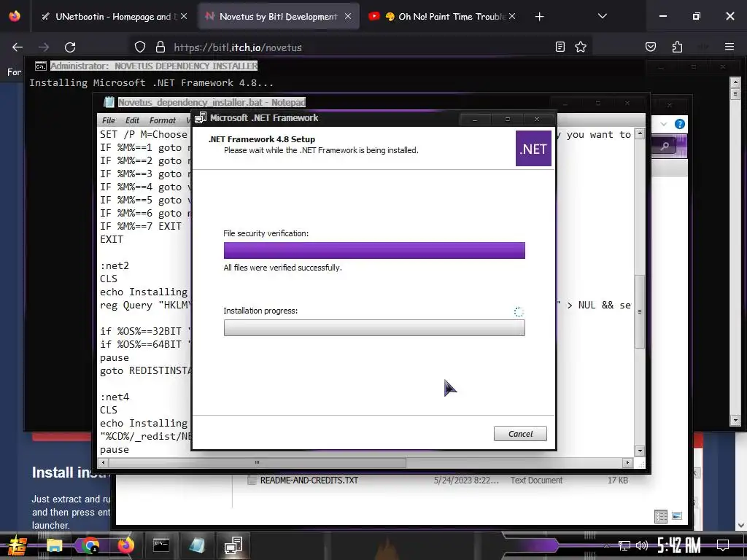Open the Firefox application menu
Screen dimensions: 747x560
tap(729, 47)
